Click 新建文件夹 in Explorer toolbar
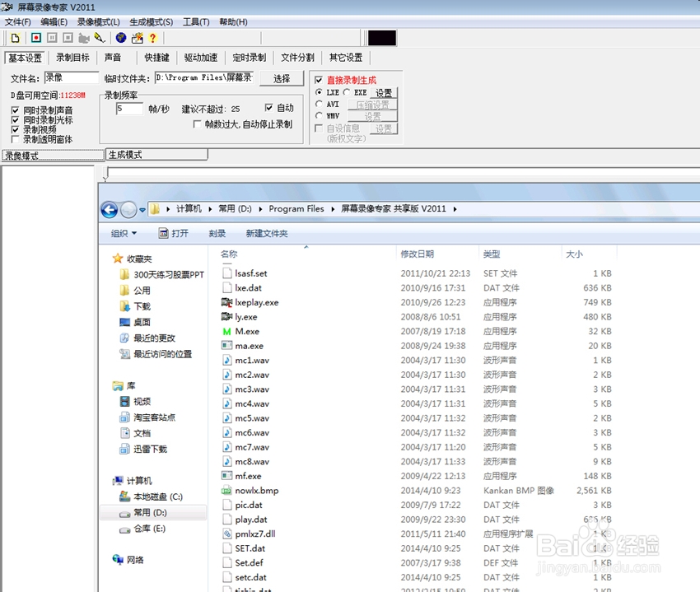 pos(267,234)
